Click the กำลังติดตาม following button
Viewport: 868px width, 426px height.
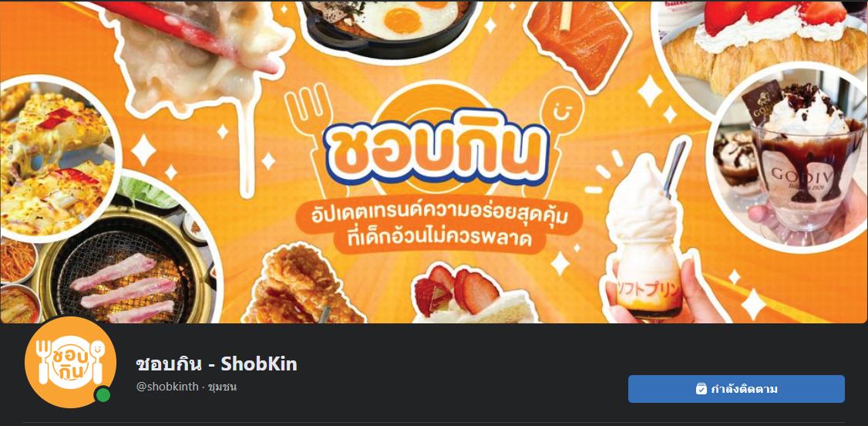[736, 389]
